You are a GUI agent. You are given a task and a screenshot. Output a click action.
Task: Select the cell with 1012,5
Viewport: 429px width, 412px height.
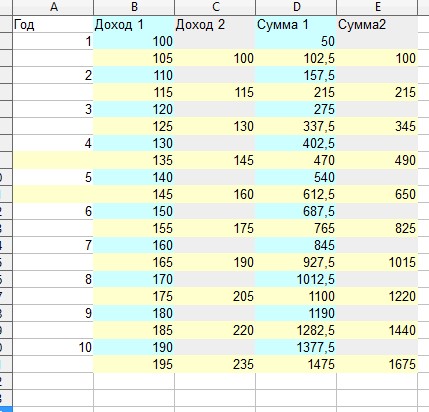[296, 279]
